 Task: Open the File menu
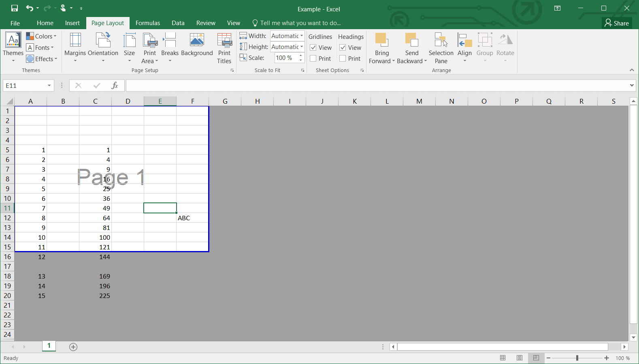click(x=15, y=23)
